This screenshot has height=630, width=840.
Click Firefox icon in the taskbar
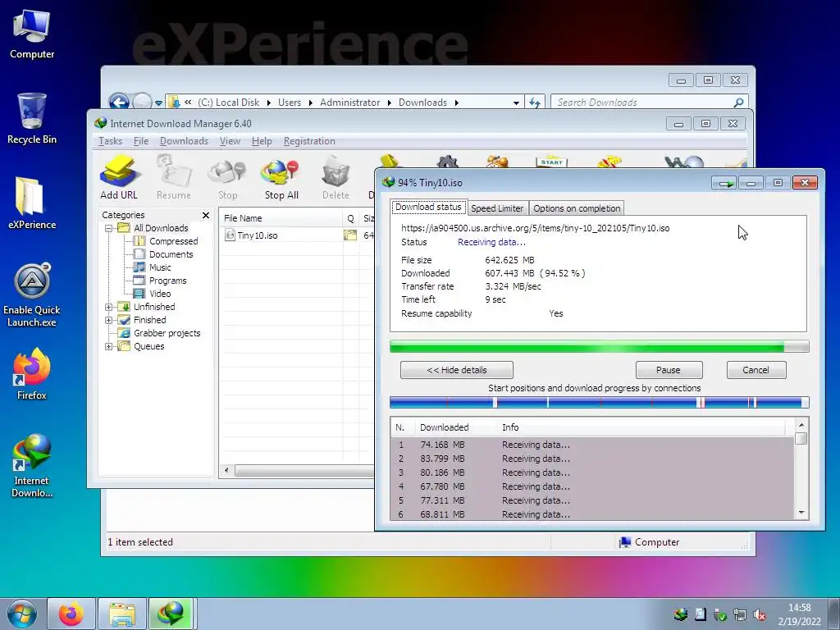click(71, 614)
